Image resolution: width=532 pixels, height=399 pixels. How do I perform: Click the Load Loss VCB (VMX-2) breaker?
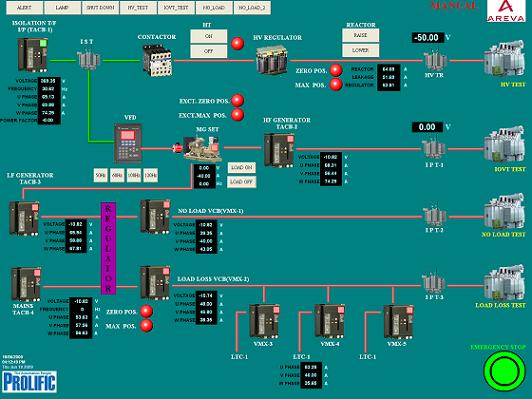155,283
